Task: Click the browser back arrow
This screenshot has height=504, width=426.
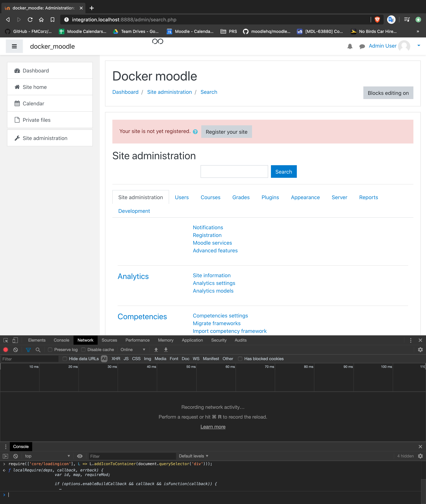Action: 8,20
